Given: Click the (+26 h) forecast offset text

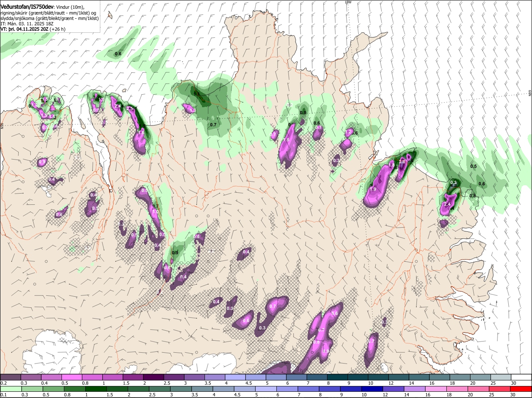Looking at the screenshot, I should click(x=57, y=29).
